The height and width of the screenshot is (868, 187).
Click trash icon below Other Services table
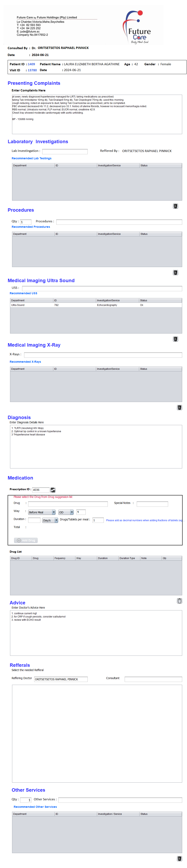pos(179,859)
